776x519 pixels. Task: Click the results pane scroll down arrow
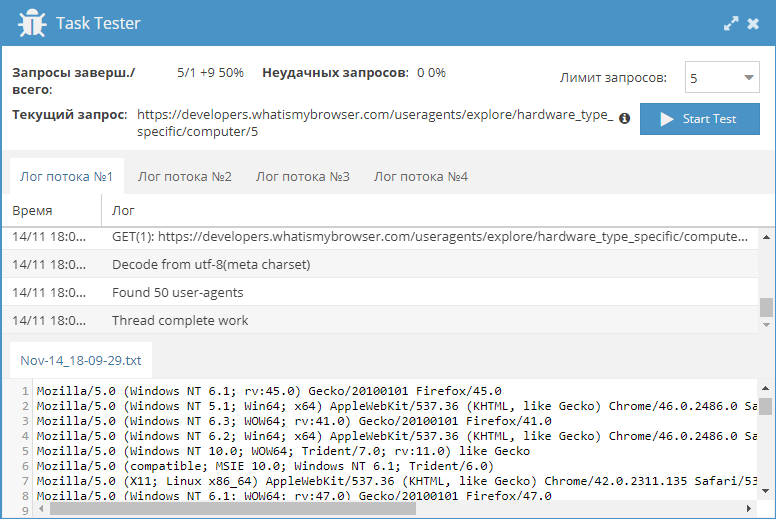coord(765,491)
